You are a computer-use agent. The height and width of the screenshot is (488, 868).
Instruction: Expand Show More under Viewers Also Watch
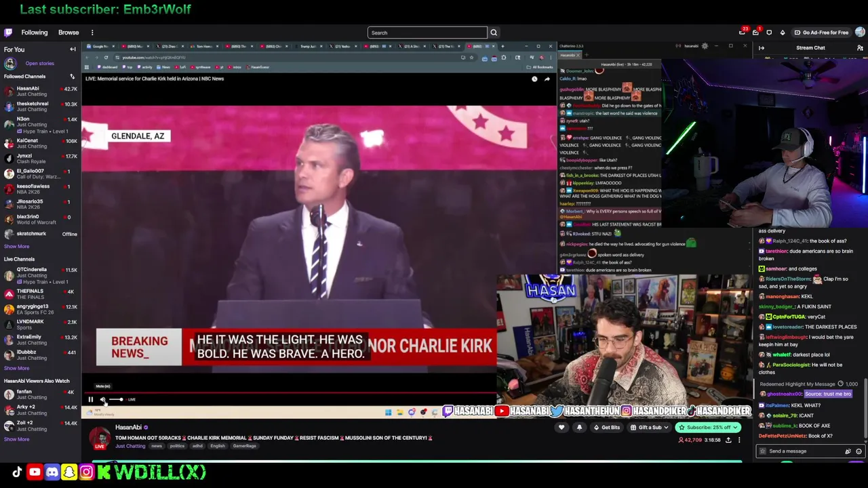[x=16, y=439]
